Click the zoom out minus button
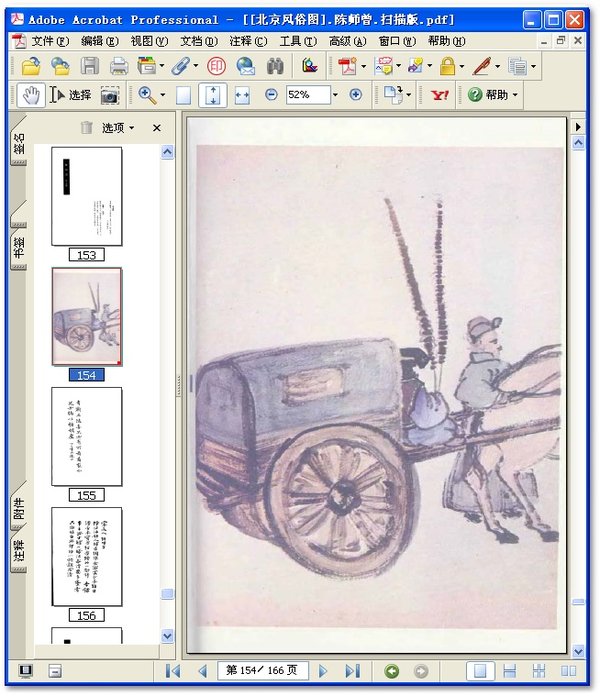The image size is (600, 696). point(271,95)
